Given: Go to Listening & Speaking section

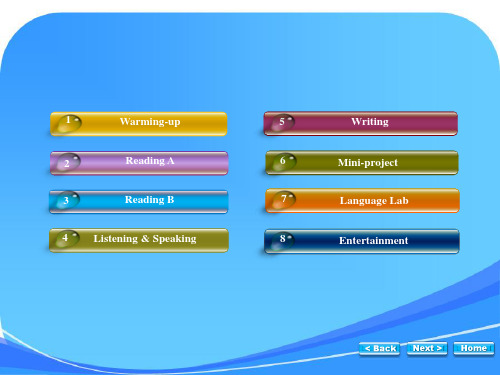Looking at the screenshot, I should (x=139, y=240).
